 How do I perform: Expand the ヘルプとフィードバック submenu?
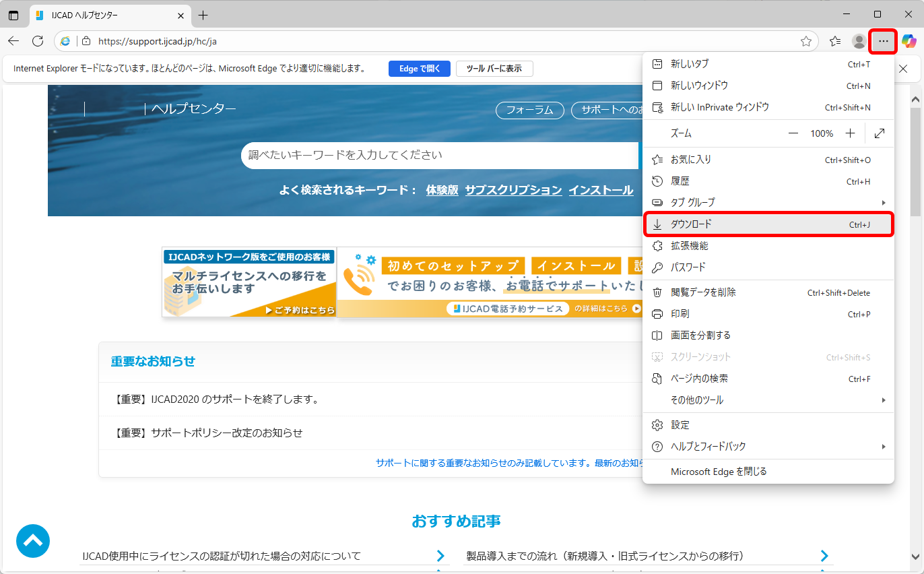click(768, 446)
